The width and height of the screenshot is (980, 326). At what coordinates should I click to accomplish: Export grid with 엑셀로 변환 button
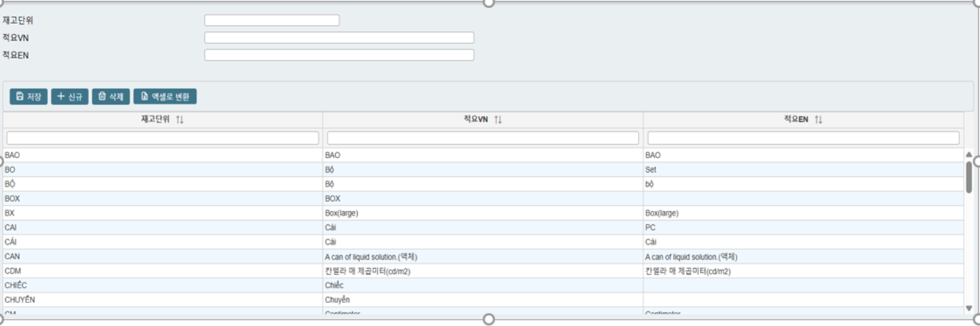(165, 97)
